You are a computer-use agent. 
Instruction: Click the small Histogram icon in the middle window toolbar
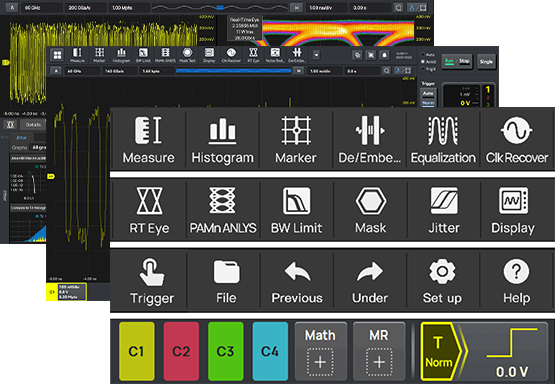121,55
